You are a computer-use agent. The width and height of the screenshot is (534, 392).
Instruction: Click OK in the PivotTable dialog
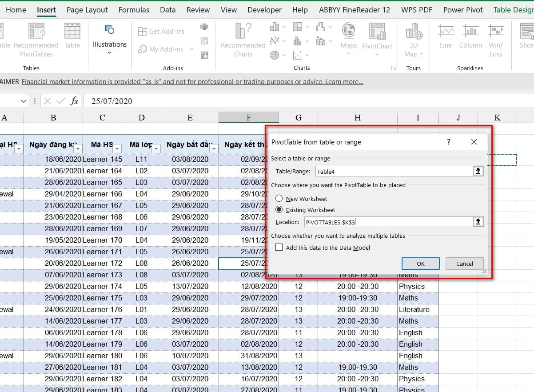[x=421, y=264]
